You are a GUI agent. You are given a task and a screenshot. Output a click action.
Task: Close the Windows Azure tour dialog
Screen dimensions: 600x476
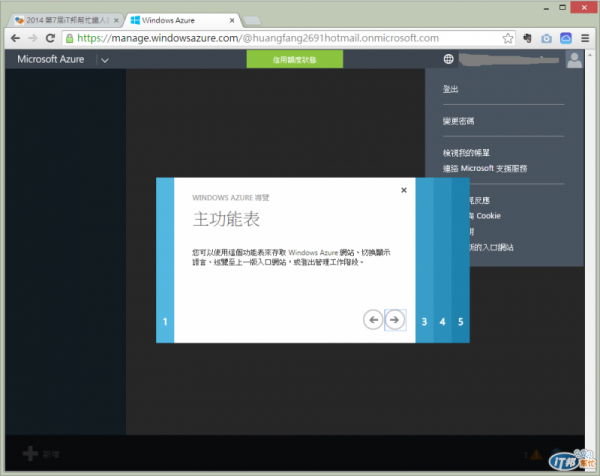coord(404,190)
